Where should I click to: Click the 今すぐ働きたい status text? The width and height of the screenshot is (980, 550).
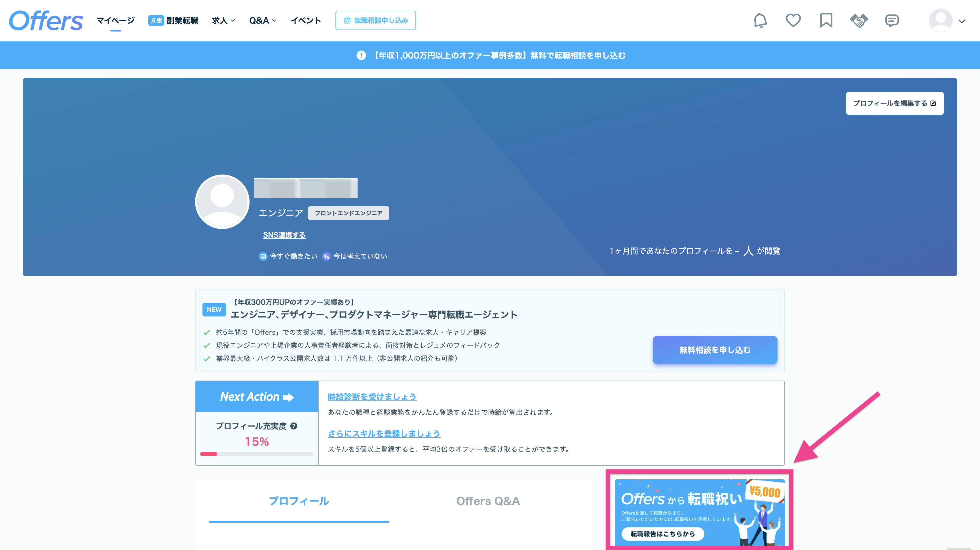pos(294,257)
